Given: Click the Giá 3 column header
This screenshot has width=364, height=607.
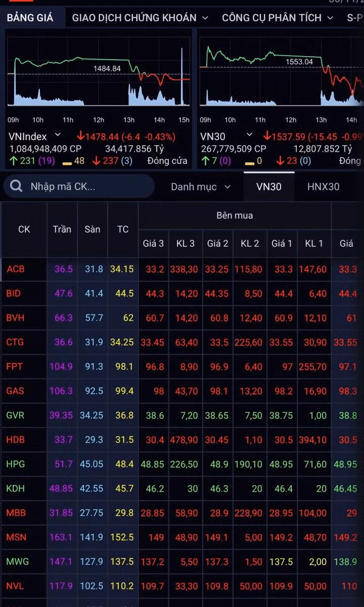Looking at the screenshot, I should (x=153, y=243).
